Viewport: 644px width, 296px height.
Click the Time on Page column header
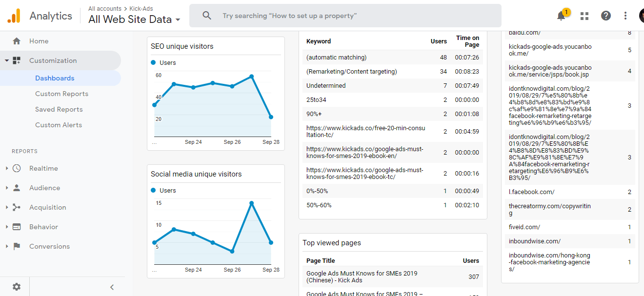tap(467, 41)
